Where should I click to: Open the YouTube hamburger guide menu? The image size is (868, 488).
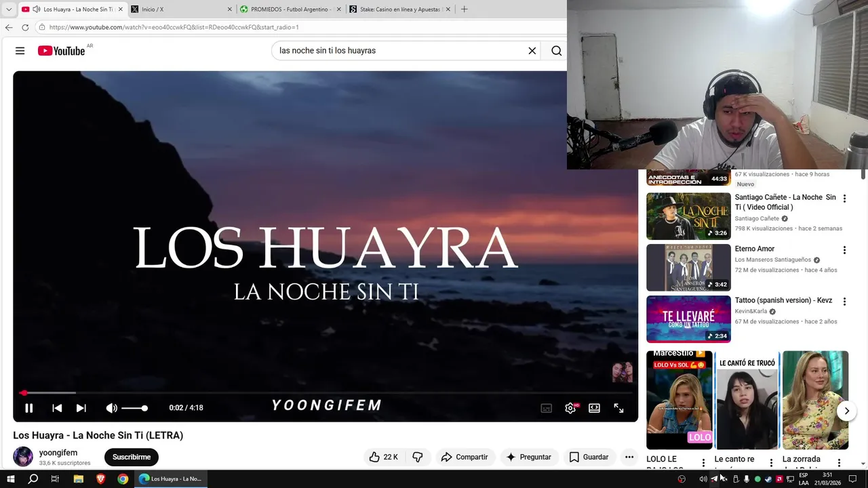click(20, 51)
